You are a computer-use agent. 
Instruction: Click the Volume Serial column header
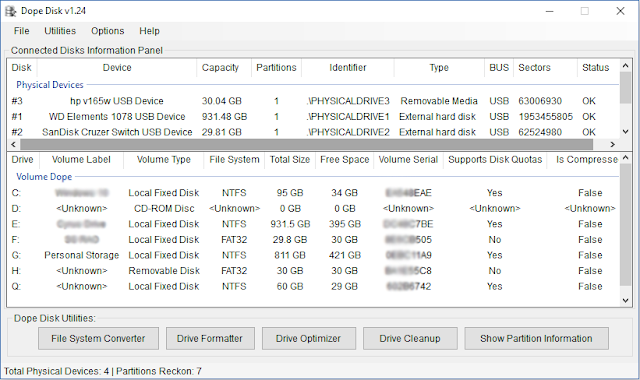(x=409, y=160)
